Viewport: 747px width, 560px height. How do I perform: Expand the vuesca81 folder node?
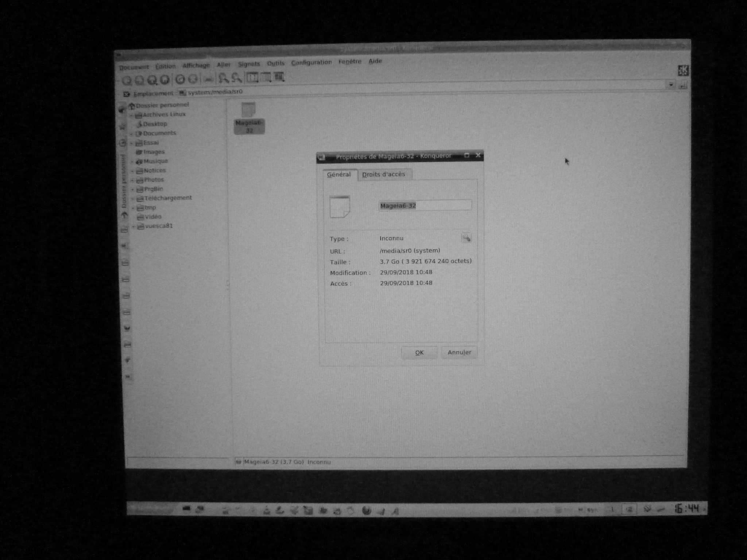pyautogui.click(x=133, y=227)
